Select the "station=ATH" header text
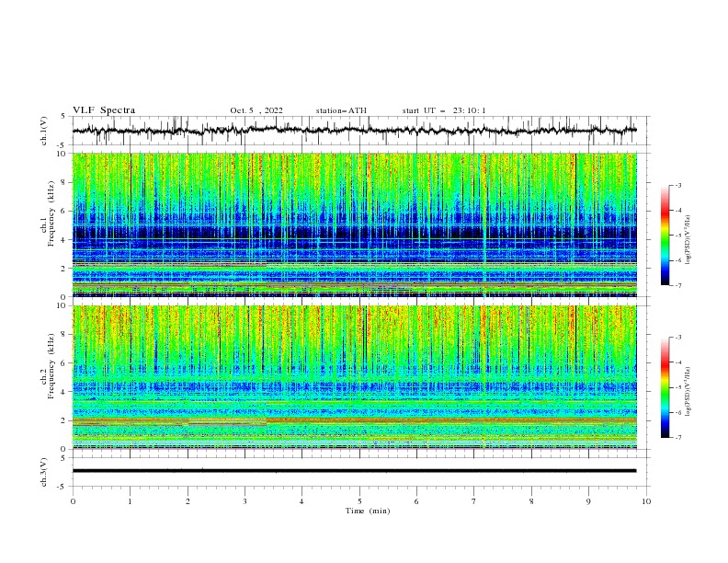Viewport: 728px width, 563px height. click(x=341, y=110)
